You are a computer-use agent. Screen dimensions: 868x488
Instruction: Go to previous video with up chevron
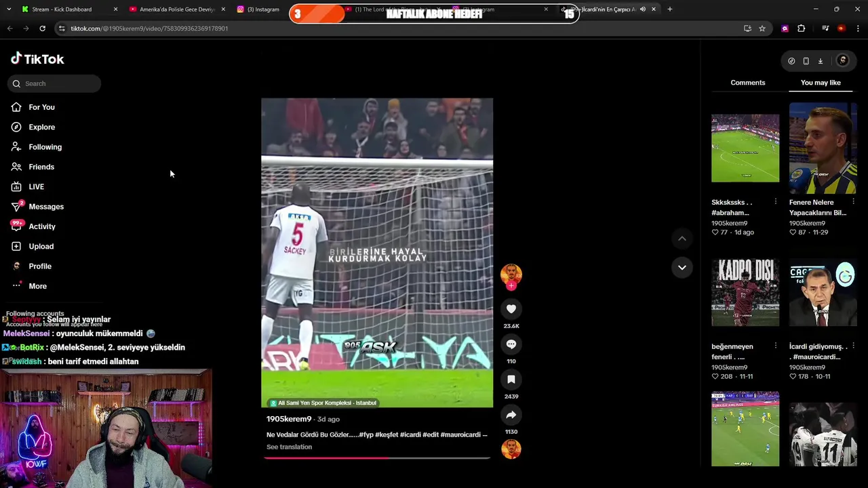pyautogui.click(x=682, y=239)
